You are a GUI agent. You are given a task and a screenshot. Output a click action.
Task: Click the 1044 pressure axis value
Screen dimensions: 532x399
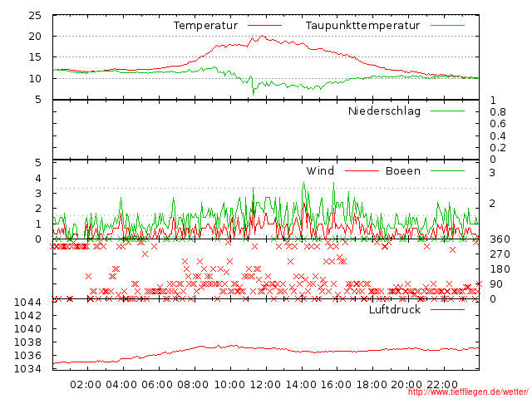(27, 302)
